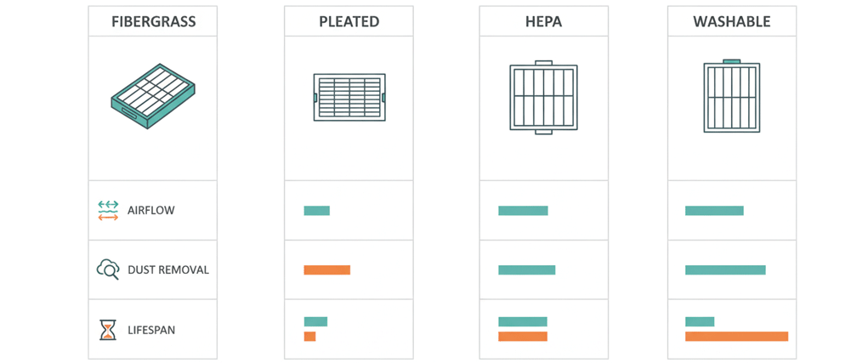Select the WASHABLE column header

[732, 22]
